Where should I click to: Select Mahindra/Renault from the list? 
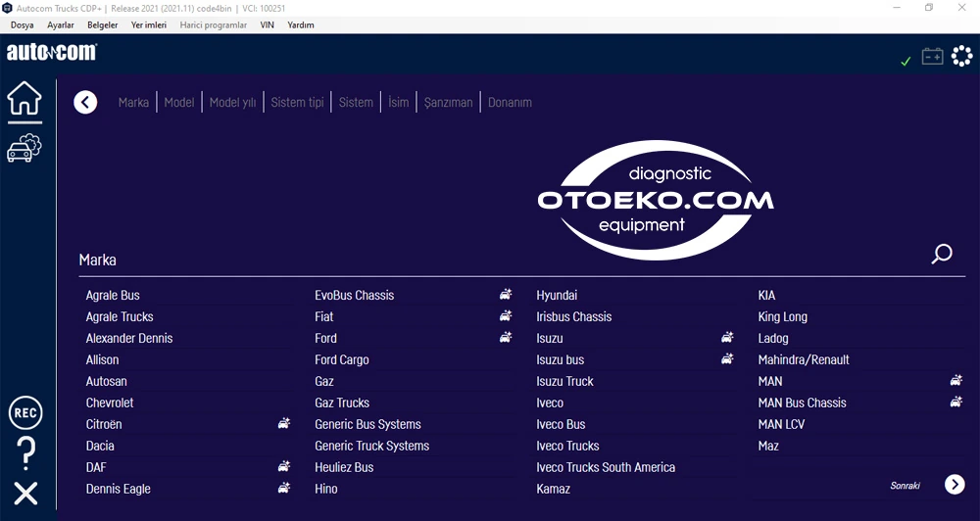[804, 359]
